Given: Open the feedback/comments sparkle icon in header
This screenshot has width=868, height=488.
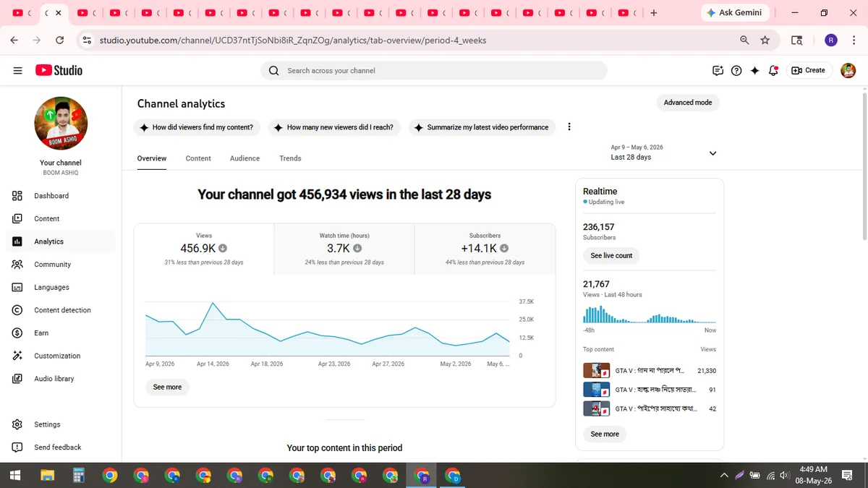Looking at the screenshot, I should pyautogui.click(x=718, y=70).
